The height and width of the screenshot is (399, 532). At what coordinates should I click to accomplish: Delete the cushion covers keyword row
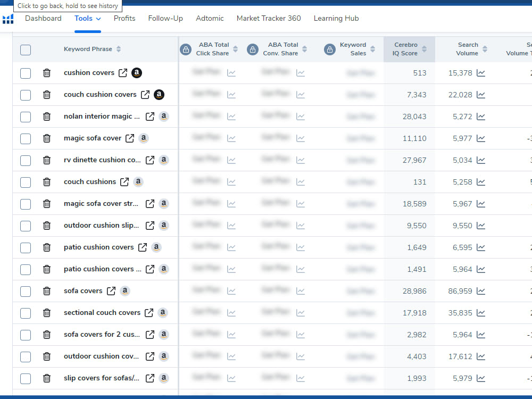tap(47, 73)
